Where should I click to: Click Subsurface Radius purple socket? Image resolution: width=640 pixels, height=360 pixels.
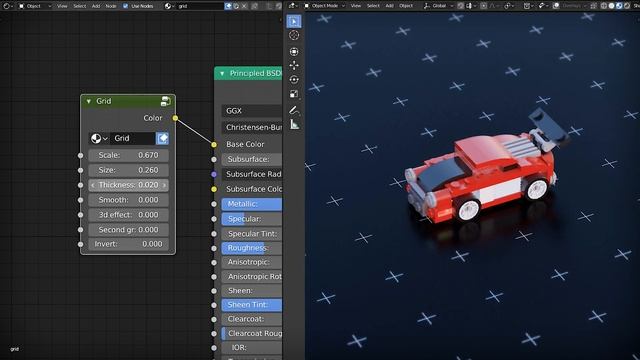(x=214, y=174)
